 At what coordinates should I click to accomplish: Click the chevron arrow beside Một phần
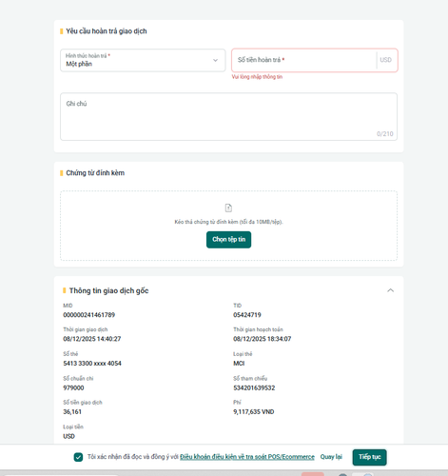click(x=215, y=60)
